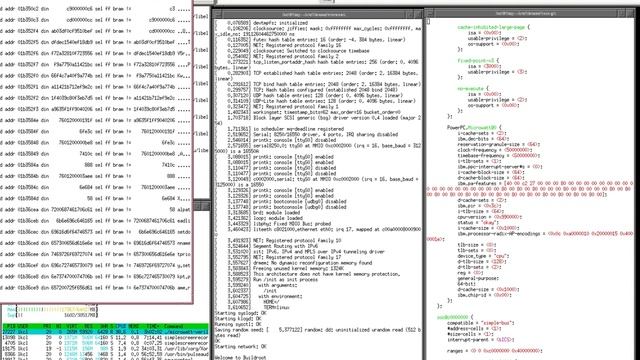Click trace line with addr 01b3584d
The height and width of the screenshot is (360, 640).
pyautogui.click(x=95, y=198)
